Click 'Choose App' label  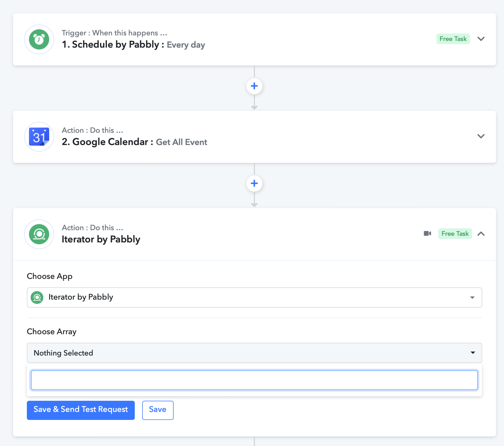point(49,276)
